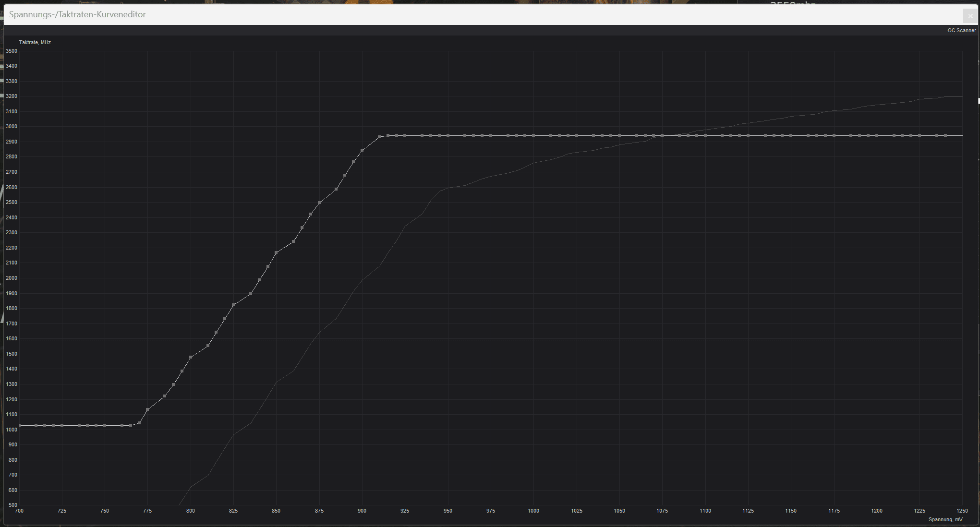Screen dimensions: 980x527
Task: Select the curve point at 1000 mV
Action: (533, 135)
